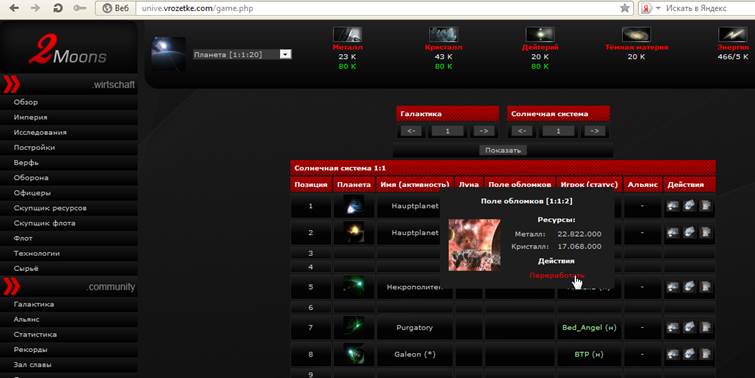Click leftmost action icon in position 2 row
The height and width of the screenshot is (378, 755).
point(673,232)
